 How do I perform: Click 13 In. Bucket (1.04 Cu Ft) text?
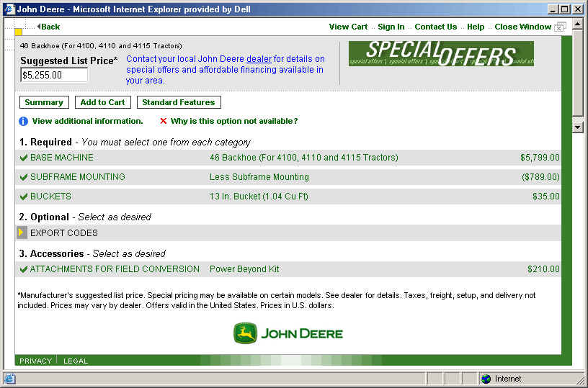click(259, 197)
